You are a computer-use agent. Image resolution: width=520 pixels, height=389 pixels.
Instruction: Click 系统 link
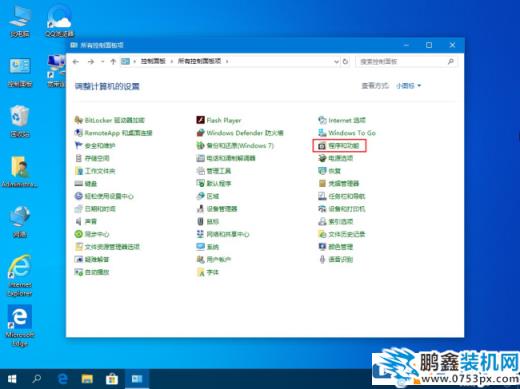click(213, 247)
